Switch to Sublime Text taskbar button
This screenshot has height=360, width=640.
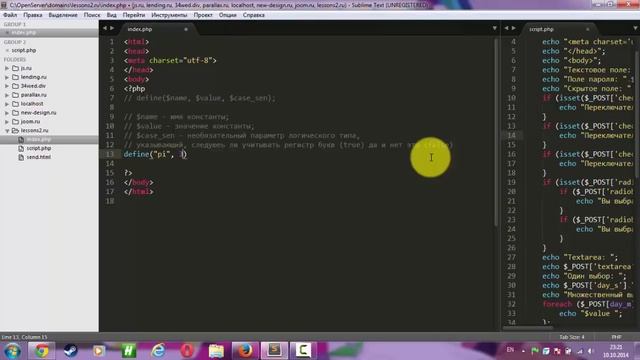tap(274, 351)
